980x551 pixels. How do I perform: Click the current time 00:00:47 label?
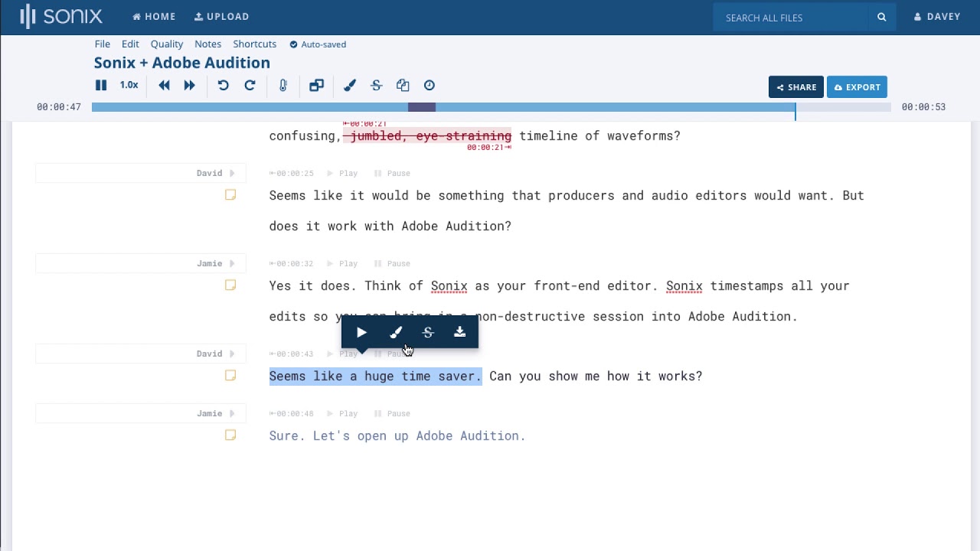(x=59, y=107)
